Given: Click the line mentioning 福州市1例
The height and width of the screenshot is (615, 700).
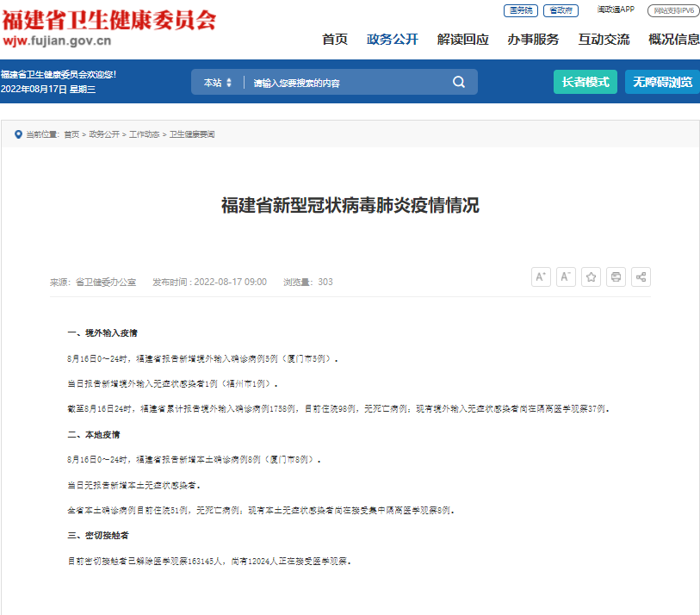Looking at the screenshot, I should pos(172,383).
